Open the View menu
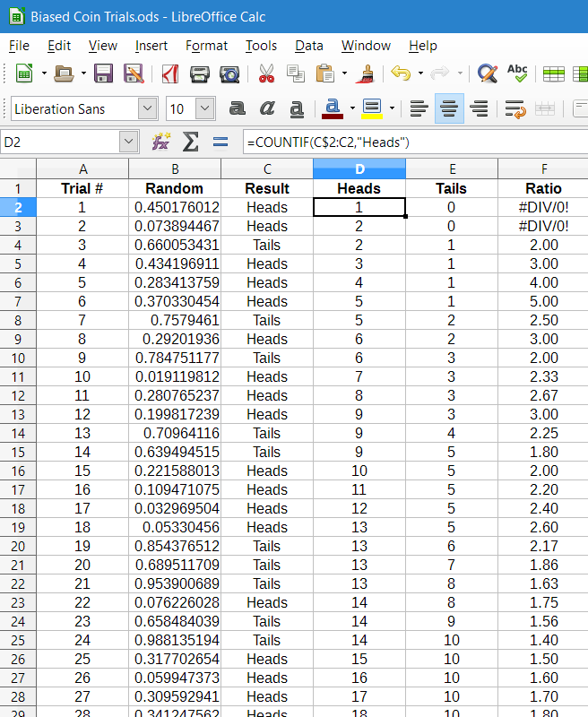588x717 pixels. (103, 46)
